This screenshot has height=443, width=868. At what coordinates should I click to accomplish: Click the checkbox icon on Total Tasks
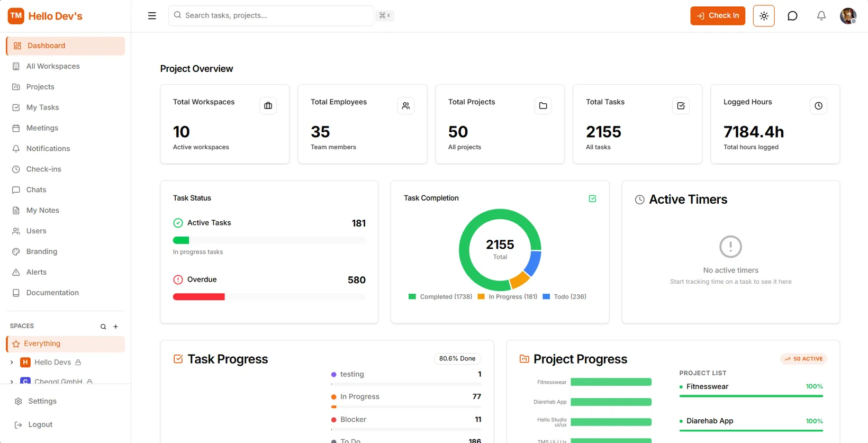681,106
